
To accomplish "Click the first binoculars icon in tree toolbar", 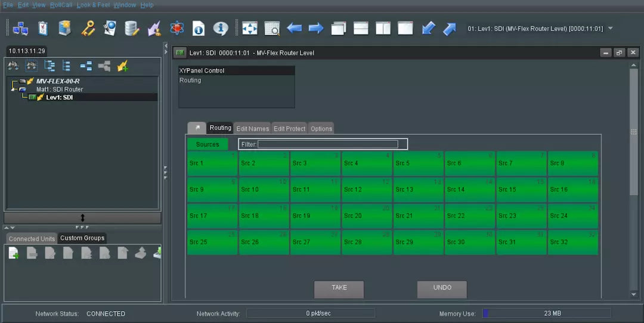I will pos(13,66).
